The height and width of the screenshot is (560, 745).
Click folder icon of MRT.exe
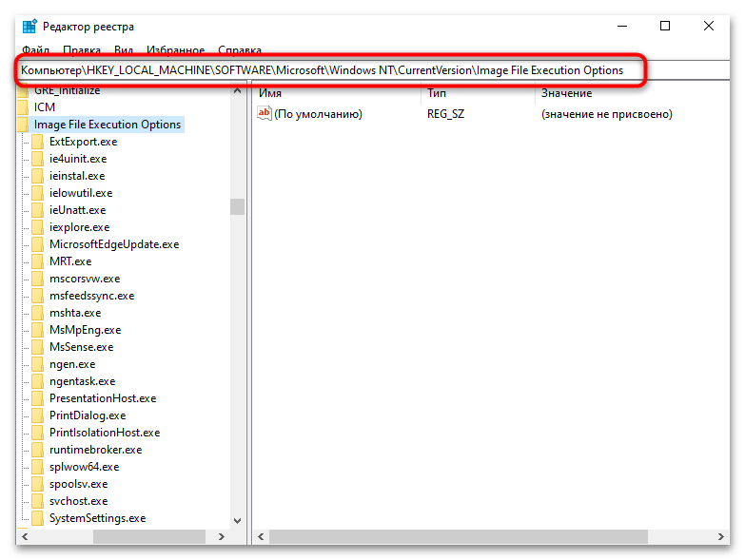[x=37, y=261]
